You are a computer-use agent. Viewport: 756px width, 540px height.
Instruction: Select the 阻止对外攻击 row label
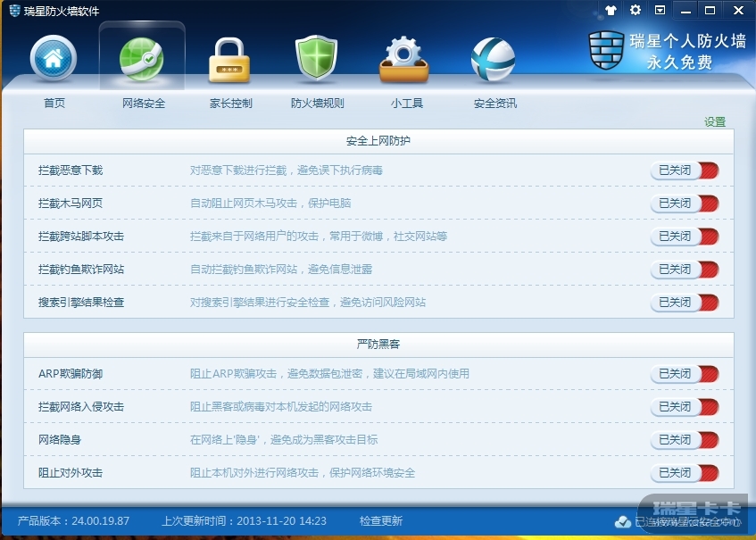point(71,473)
